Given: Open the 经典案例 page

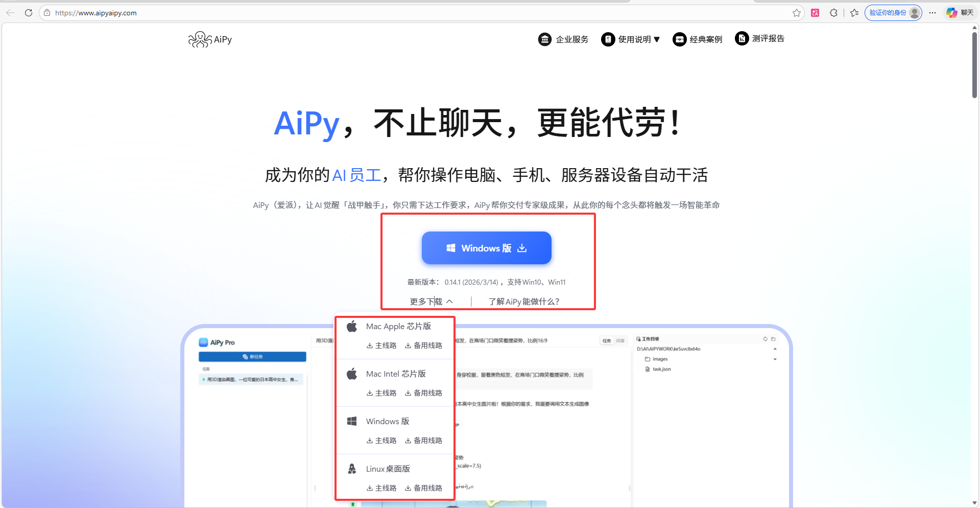Looking at the screenshot, I should tap(698, 39).
